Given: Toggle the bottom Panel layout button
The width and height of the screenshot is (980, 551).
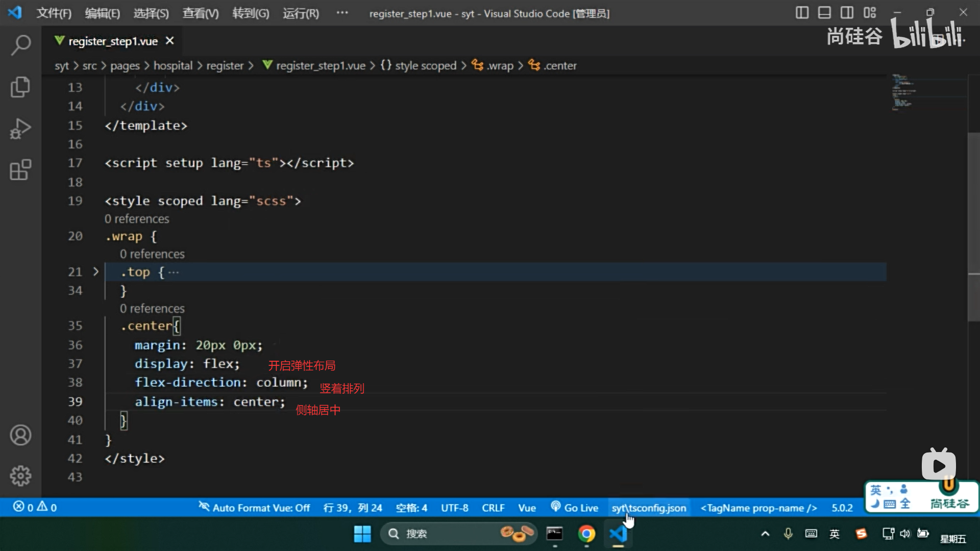Looking at the screenshot, I should coord(824,13).
